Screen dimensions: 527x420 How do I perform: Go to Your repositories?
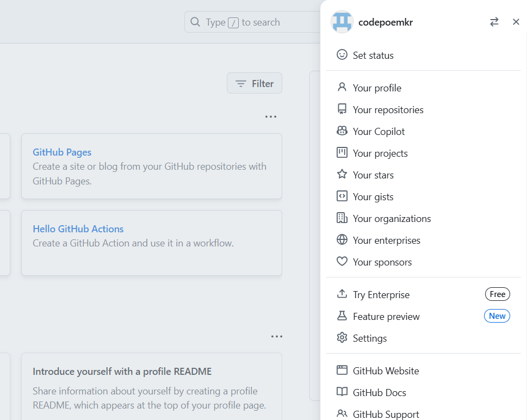pos(423,109)
